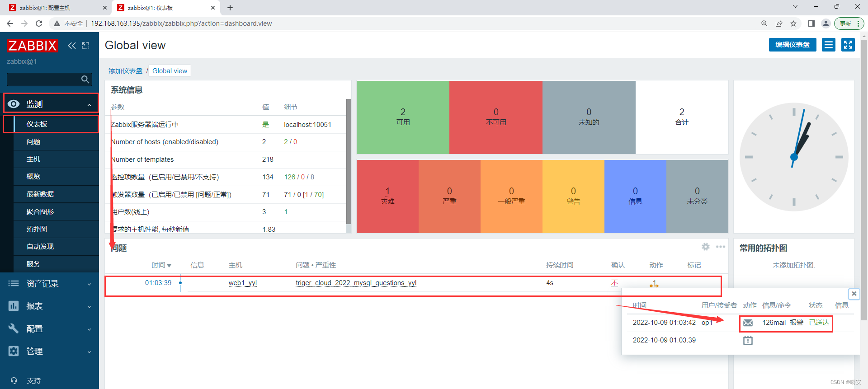Open browser side panel icon
Screen dimensions: 868x389
[x=811, y=23]
